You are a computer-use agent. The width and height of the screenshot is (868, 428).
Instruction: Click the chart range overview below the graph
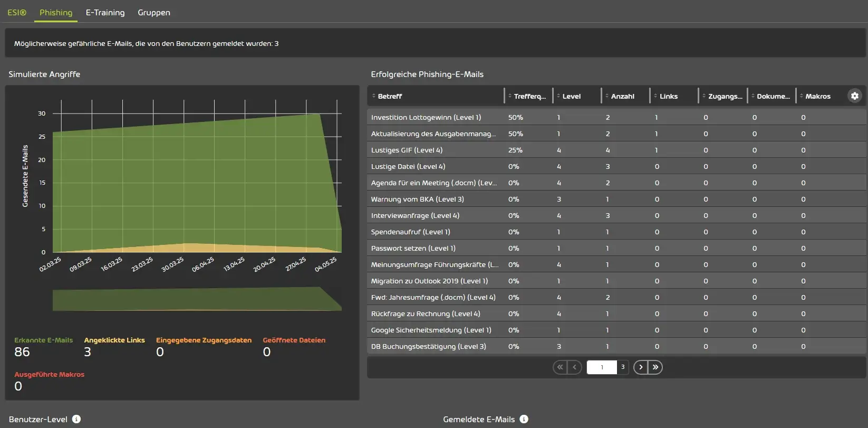coord(197,299)
